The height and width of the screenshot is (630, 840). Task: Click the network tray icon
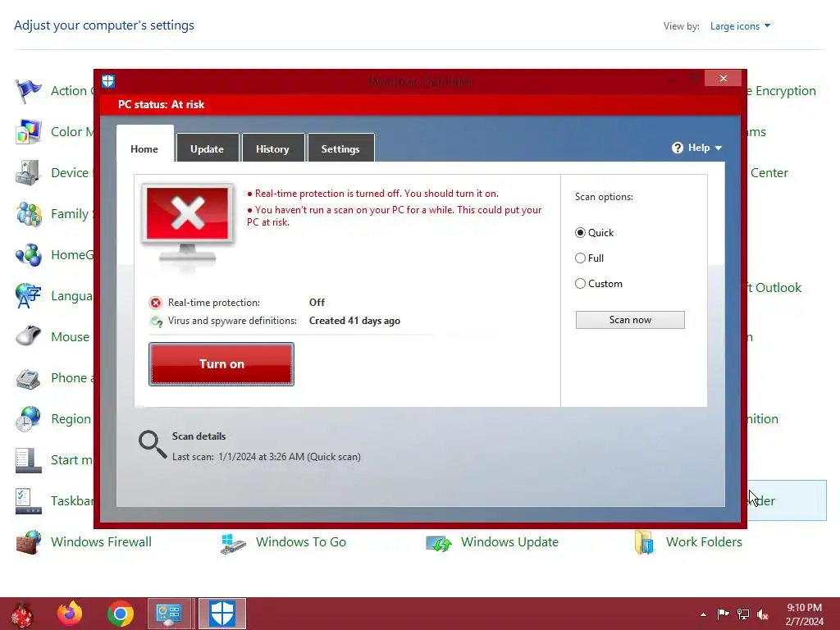click(x=743, y=614)
